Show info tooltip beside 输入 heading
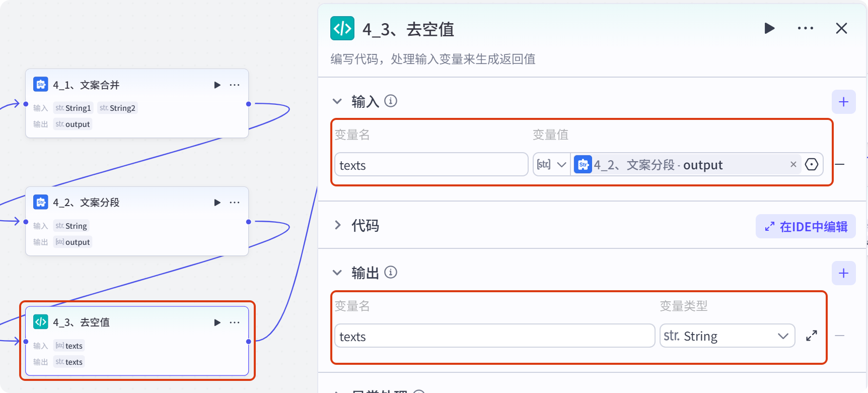The height and width of the screenshot is (393, 868). pos(391,101)
